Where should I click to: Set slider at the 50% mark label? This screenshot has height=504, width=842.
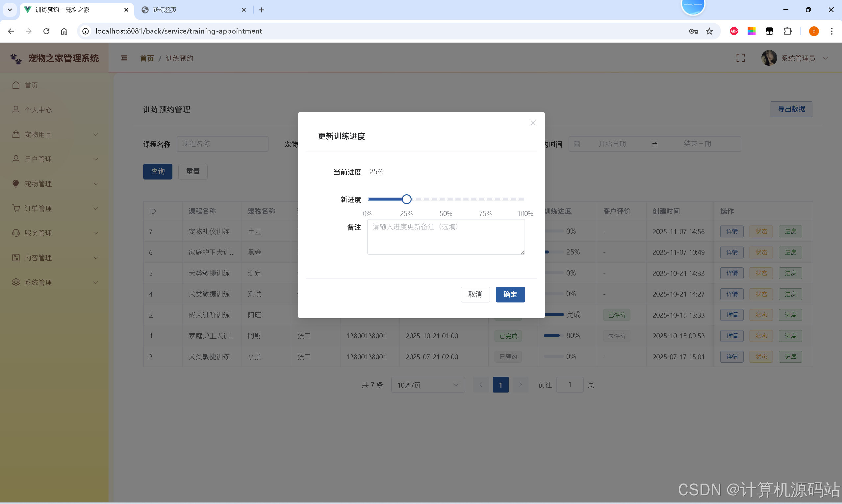tap(446, 213)
